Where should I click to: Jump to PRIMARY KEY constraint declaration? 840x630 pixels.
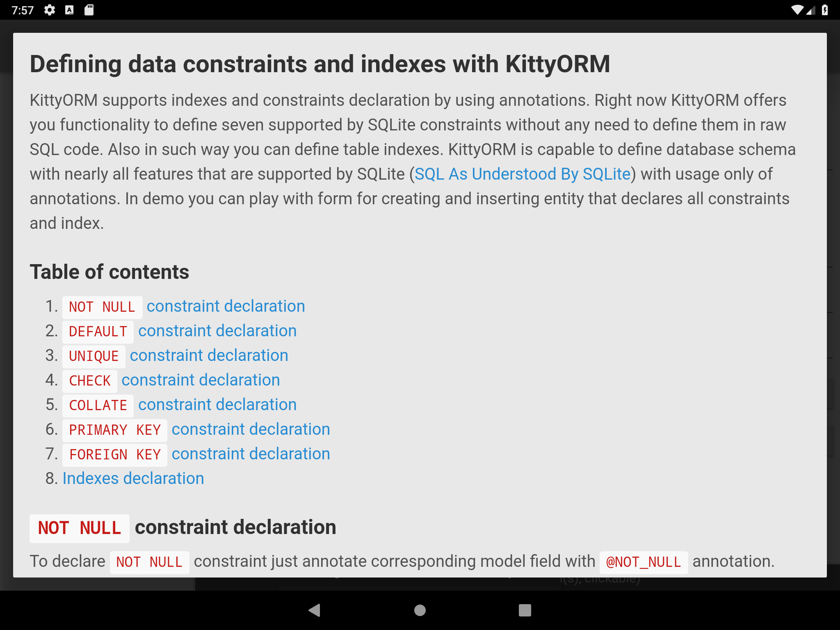(196, 429)
